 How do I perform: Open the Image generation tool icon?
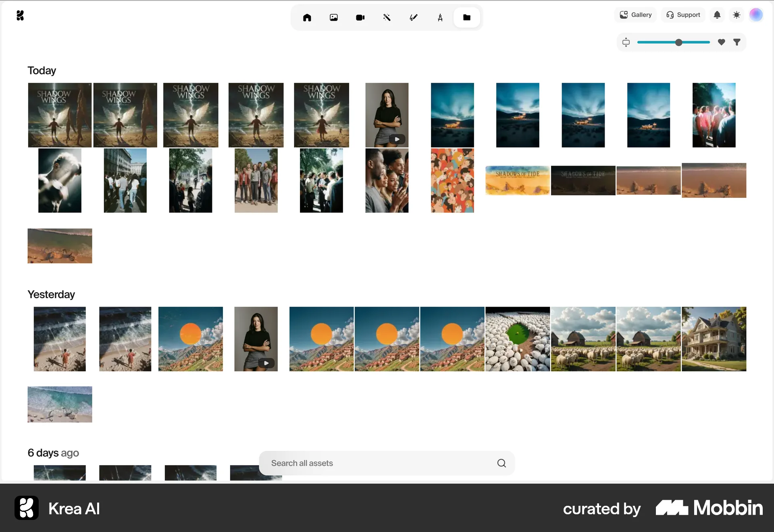(x=334, y=17)
